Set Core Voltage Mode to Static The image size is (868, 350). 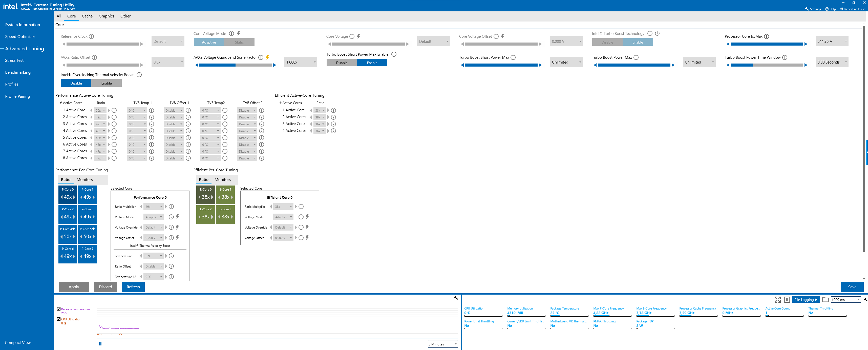click(239, 42)
